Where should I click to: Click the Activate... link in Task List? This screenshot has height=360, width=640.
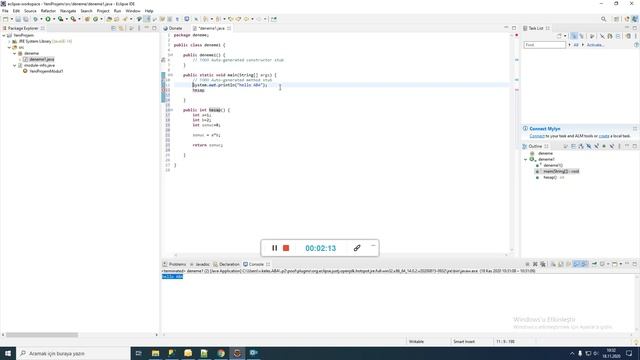click(x=596, y=45)
